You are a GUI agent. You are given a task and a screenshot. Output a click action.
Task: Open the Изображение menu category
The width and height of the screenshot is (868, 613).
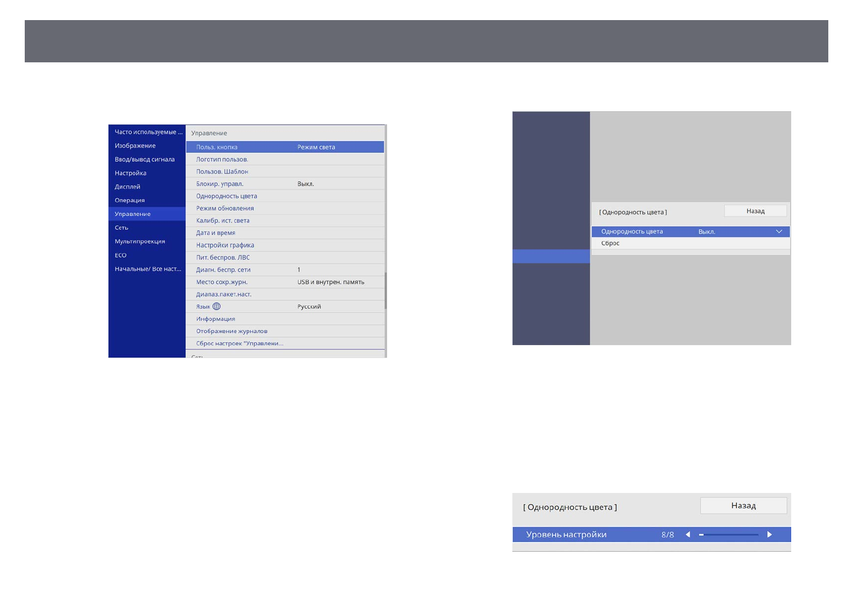135,146
